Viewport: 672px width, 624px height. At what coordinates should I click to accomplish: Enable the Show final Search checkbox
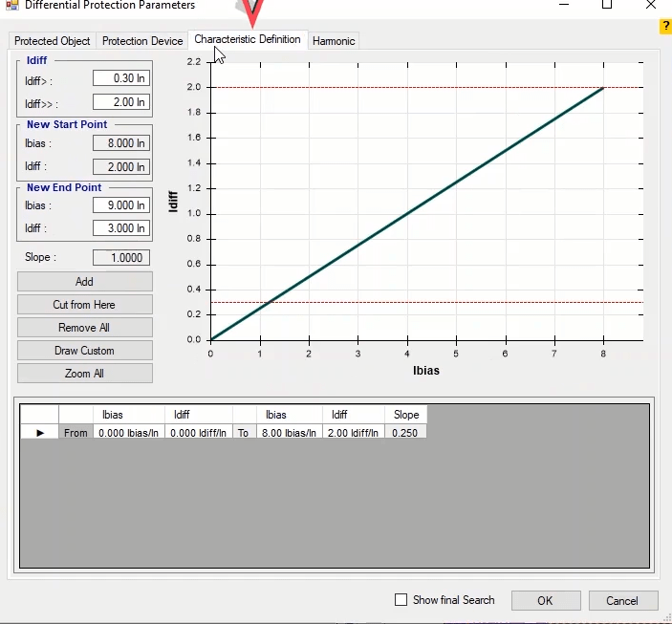(401, 600)
